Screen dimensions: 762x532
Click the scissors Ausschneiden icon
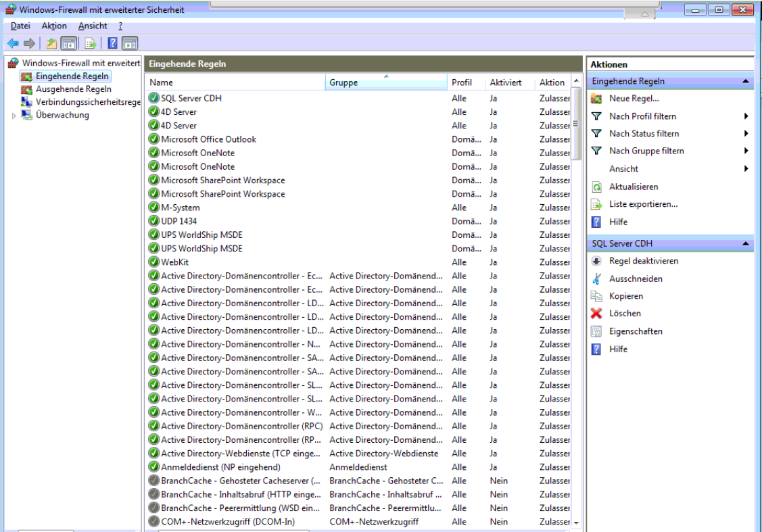click(x=596, y=279)
